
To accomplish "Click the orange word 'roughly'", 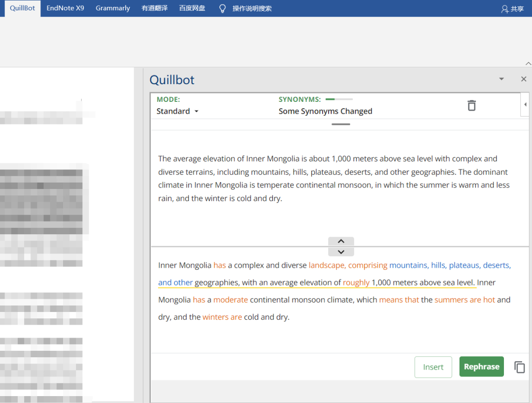I will (x=356, y=282).
